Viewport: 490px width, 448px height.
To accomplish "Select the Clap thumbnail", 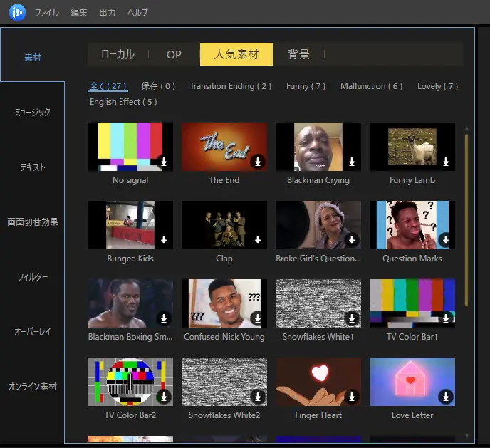I will point(224,225).
